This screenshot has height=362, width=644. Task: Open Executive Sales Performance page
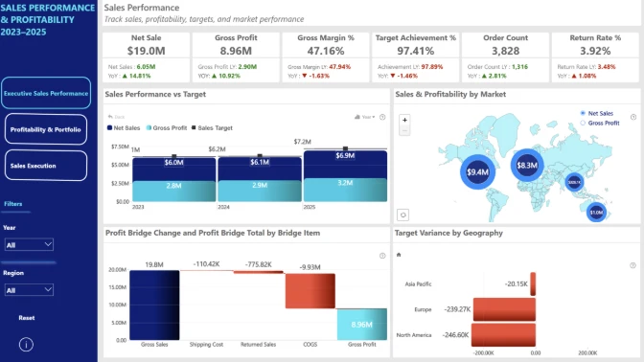click(x=46, y=93)
